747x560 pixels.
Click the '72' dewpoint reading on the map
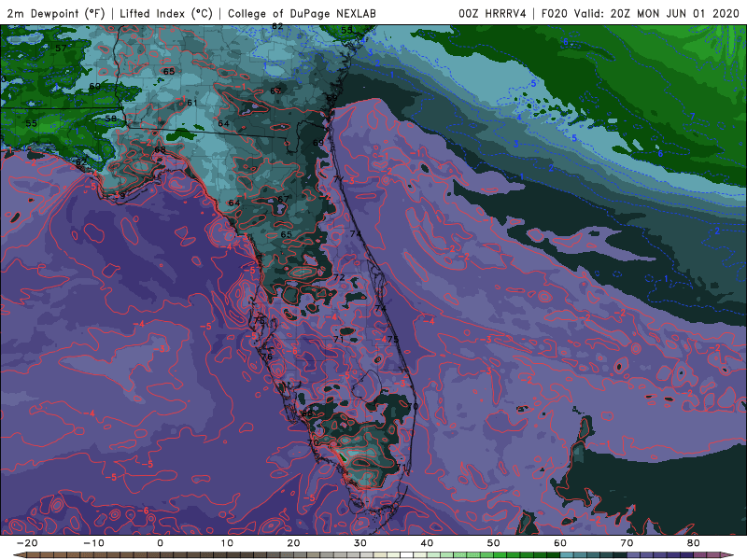(339, 277)
